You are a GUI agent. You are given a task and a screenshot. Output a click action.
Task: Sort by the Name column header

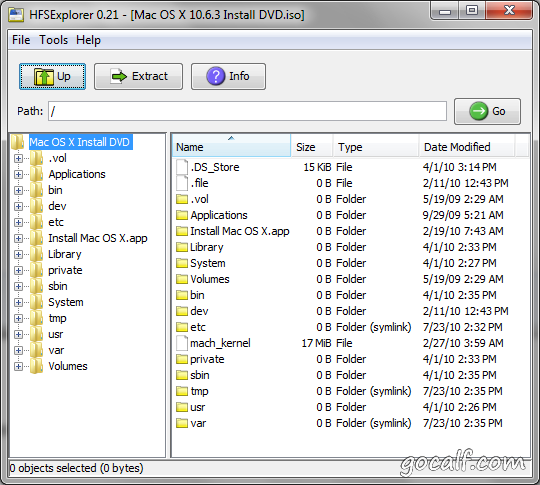coord(231,146)
